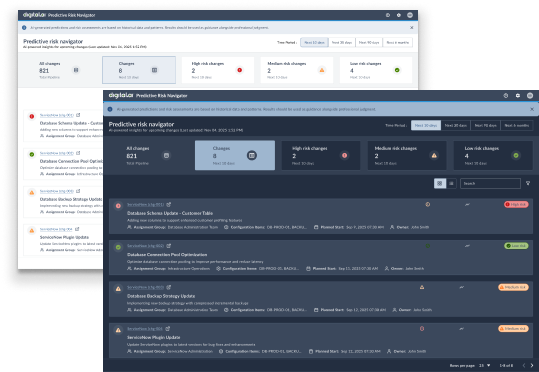Screen dimensions: 539x372
Task: Click external link icon on Database Backup Strategy Update
Action: [168, 287]
